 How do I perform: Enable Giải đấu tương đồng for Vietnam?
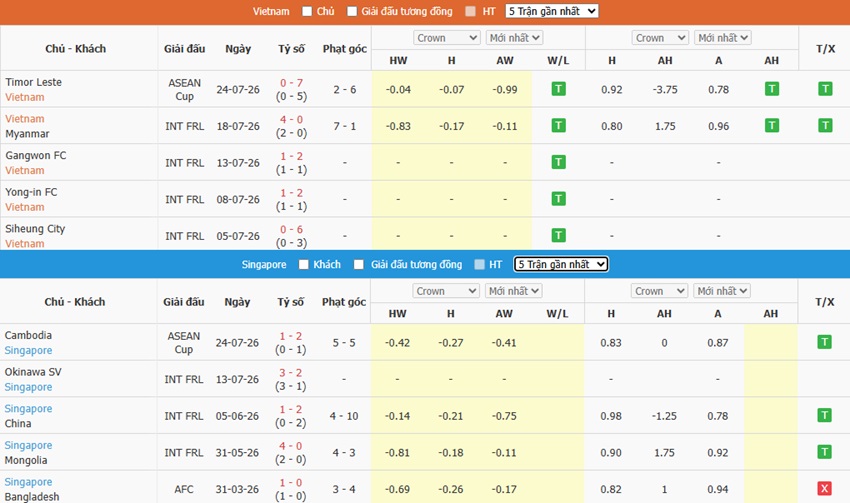tap(352, 11)
